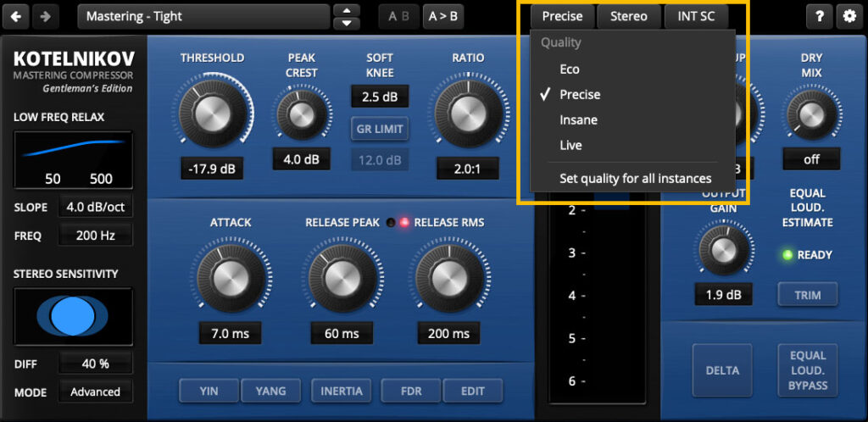
Task: Select Set quality for all instances
Action: 632,179
